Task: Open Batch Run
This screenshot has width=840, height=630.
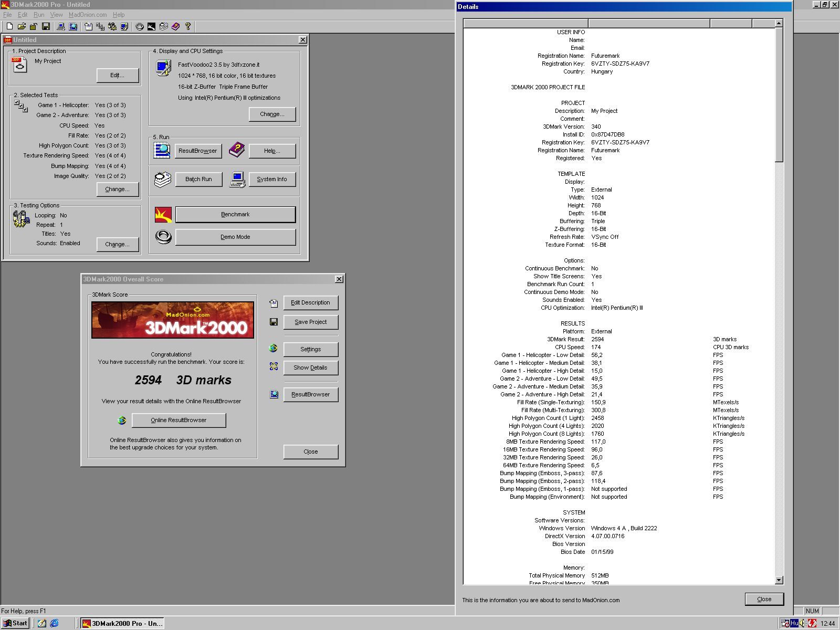Action: coord(198,179)
